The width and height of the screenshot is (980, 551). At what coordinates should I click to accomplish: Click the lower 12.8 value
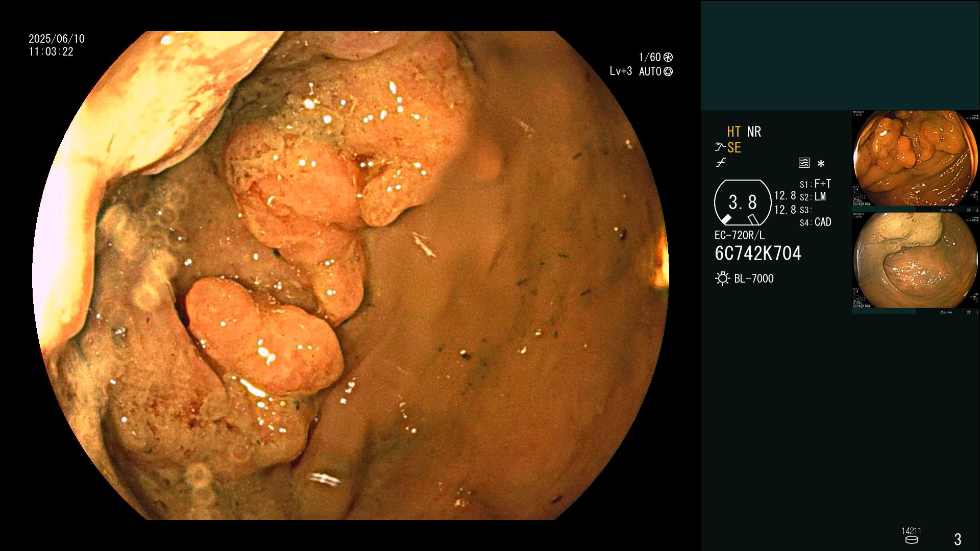click(785, 210)
